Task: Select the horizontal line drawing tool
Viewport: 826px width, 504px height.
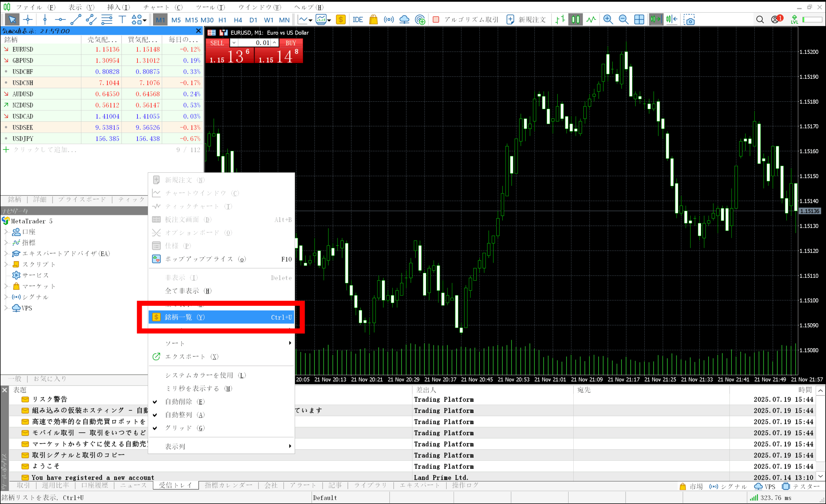Action: pyautogui.click(x=60, y=20)
